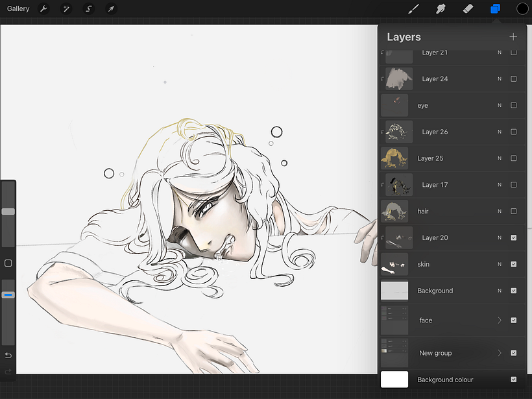Select Layer 20 thumbnail
532x399 pixels.
coord(399,237)
